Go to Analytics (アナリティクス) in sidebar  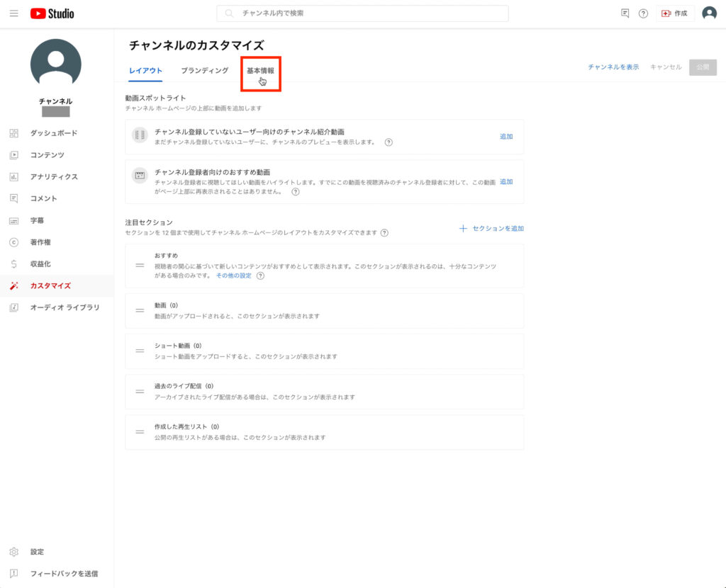[54, 177]
